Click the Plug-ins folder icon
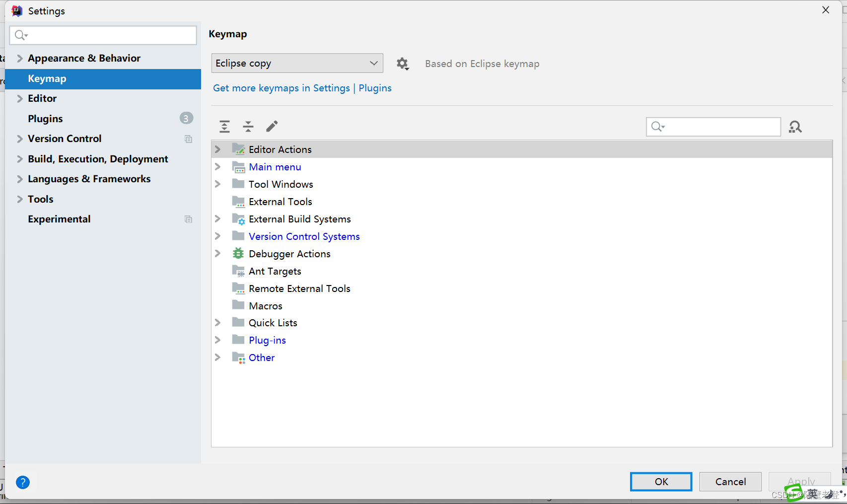Screen dimensions: 847x504 [x=239, y=340]
